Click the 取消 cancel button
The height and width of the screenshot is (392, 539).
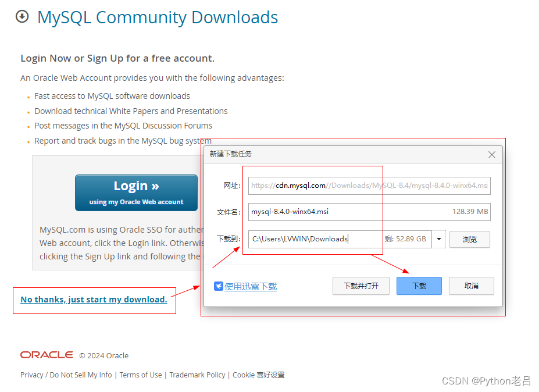pos(472,286)
